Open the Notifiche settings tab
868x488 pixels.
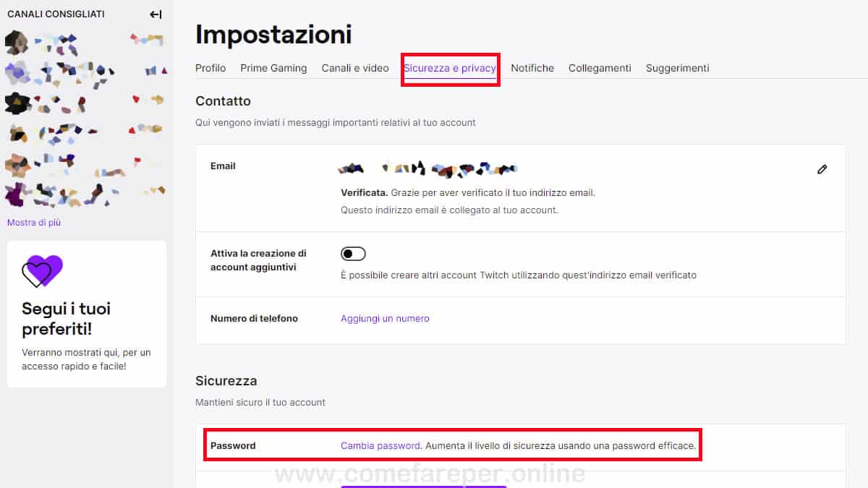[x=532, y=67]
